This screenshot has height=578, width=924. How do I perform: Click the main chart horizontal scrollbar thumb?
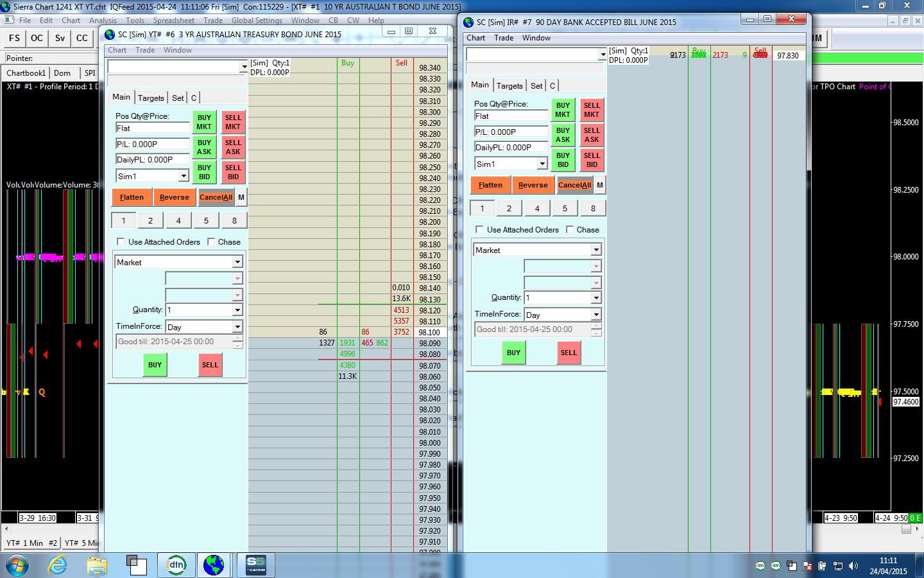click(906, 529)
